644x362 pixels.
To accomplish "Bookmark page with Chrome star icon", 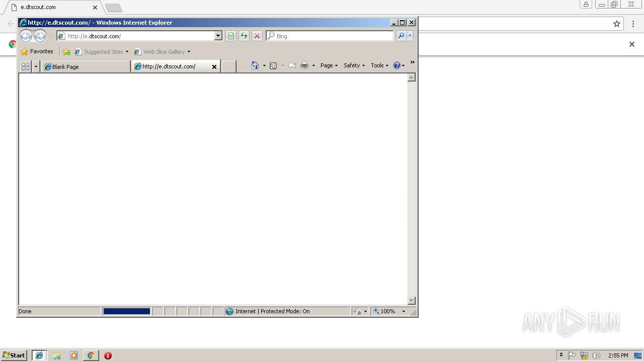I will pyautogui.click(x=617, y=24).
